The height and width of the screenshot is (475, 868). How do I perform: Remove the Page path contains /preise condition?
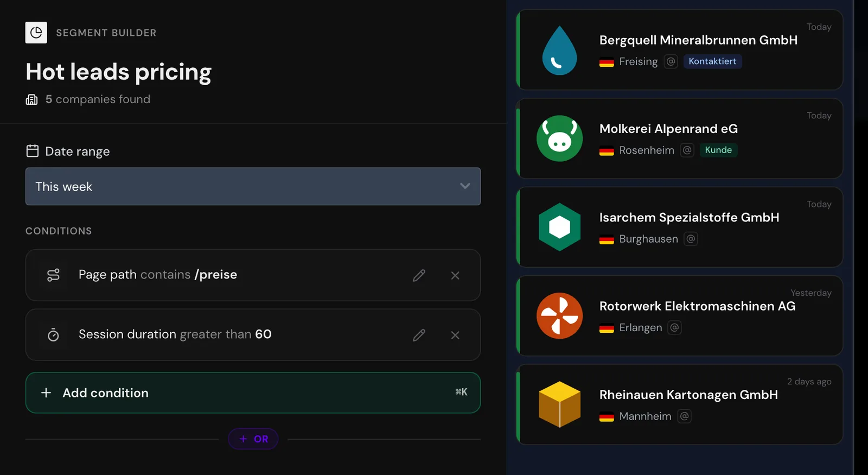455,275
